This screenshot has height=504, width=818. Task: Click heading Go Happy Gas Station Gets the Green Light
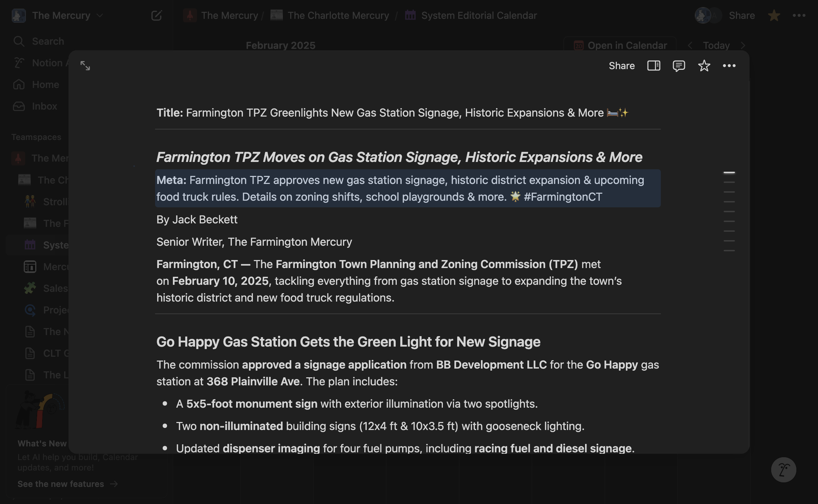click(x=348, y=342)
